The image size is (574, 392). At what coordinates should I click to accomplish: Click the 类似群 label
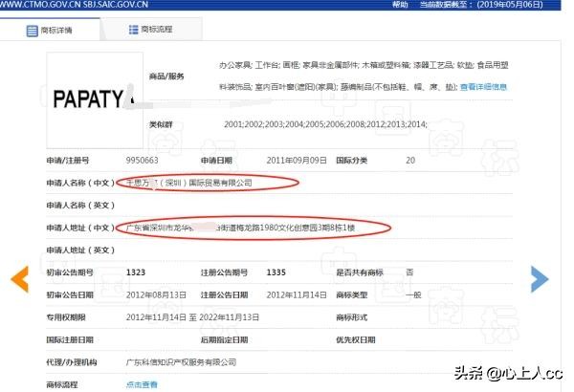[x=161, y=125]
